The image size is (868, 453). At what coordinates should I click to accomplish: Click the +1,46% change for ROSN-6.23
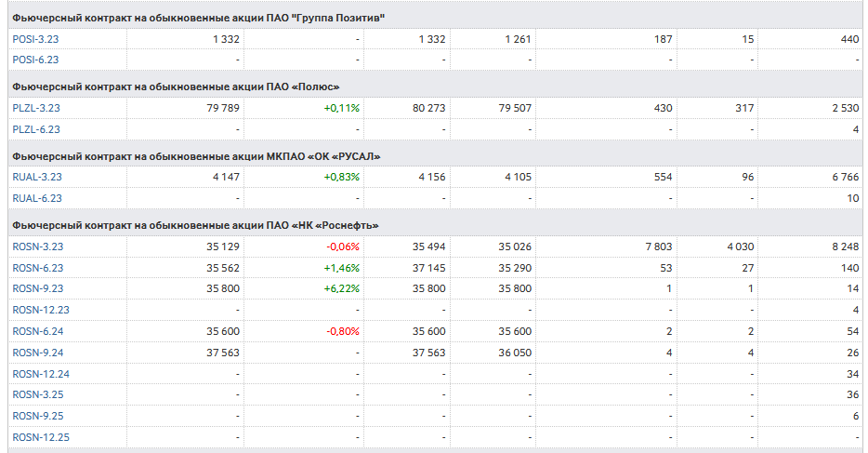[x=342, y=268]
